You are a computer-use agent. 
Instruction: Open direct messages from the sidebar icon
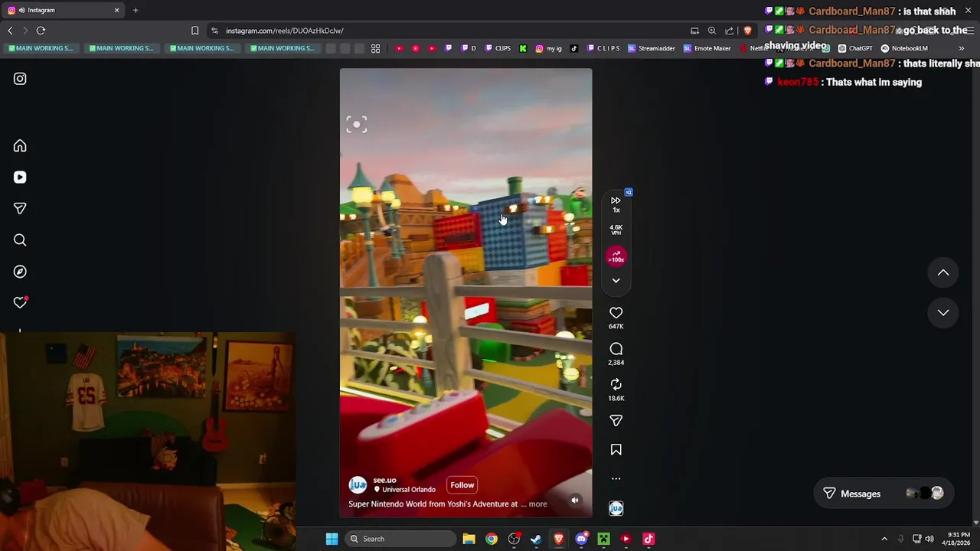coord(20,208)
